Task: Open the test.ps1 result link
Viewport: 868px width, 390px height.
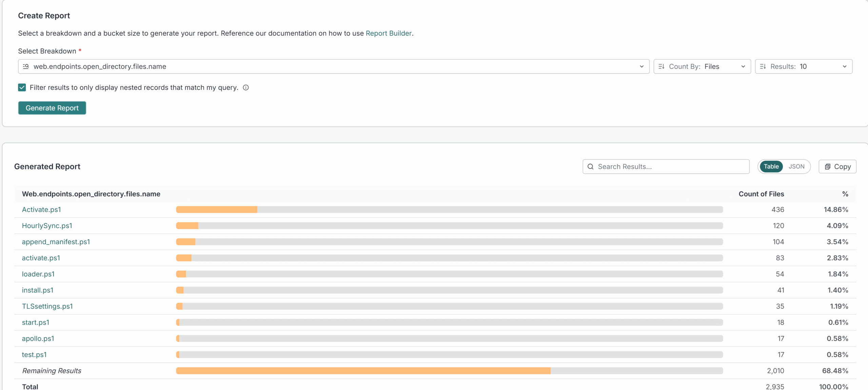Action: coord(34,355)
